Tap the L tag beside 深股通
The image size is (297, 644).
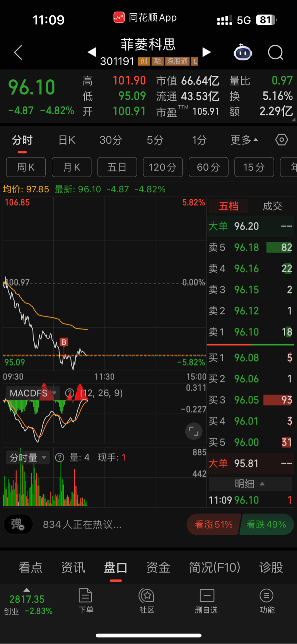195,61
